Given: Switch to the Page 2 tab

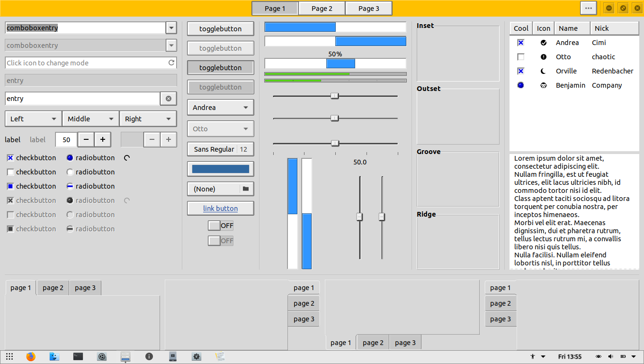Looking at the screenshot, I should 322,8.
